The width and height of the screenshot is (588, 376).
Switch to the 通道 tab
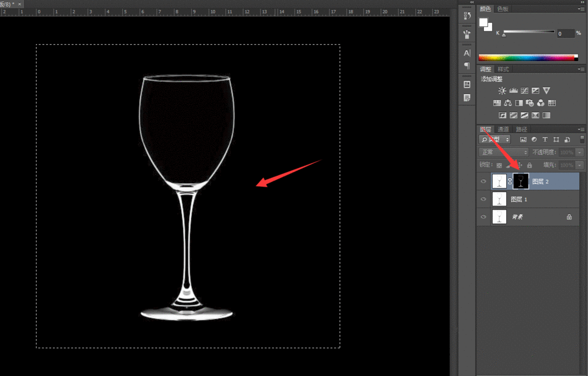point(503,129)
